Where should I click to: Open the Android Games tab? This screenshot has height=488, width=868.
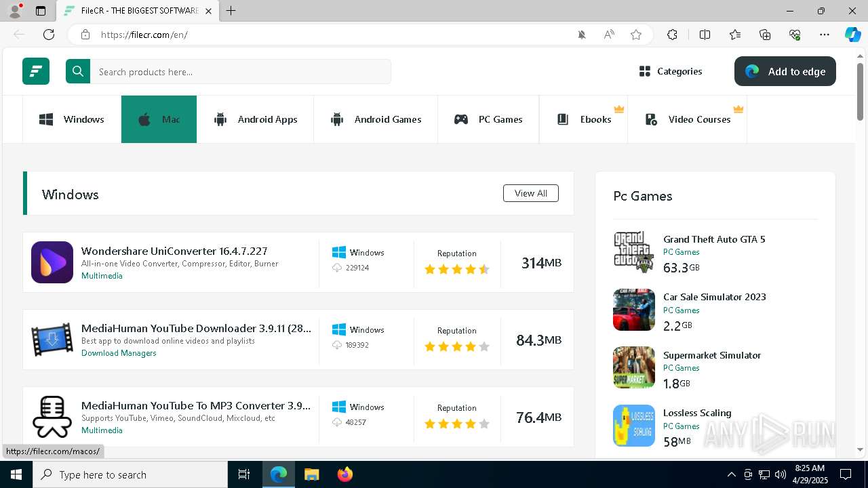[x=376, y=119]
